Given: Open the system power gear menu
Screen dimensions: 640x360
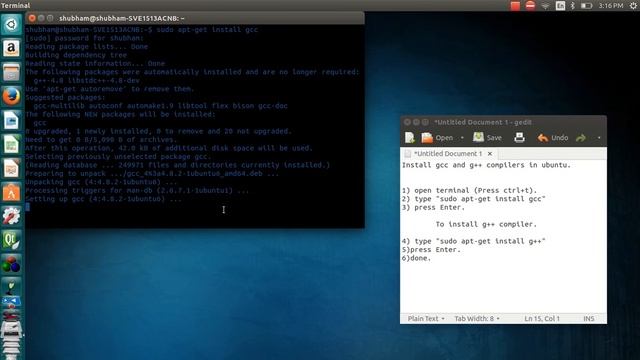Looking at the screenshot, I should point(633,5).
